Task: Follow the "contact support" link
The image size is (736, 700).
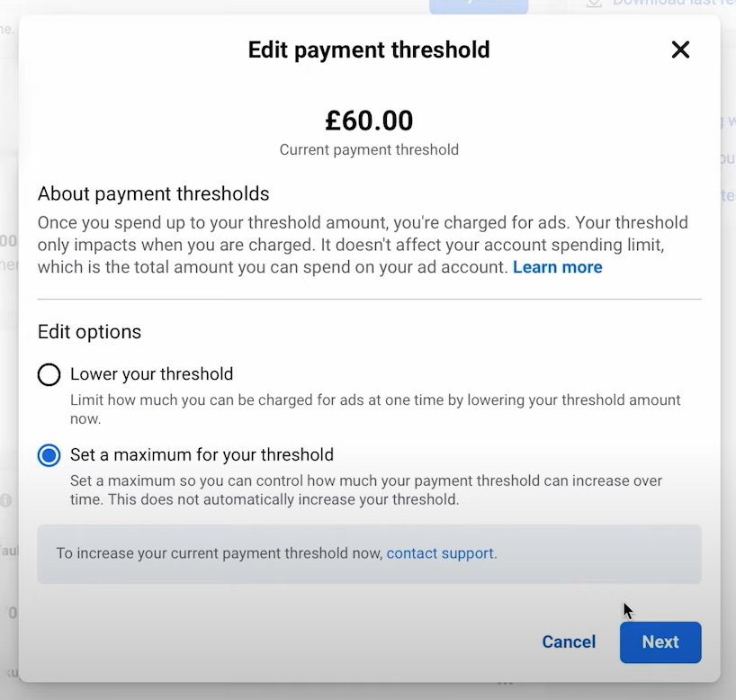Action: point(440,553)
